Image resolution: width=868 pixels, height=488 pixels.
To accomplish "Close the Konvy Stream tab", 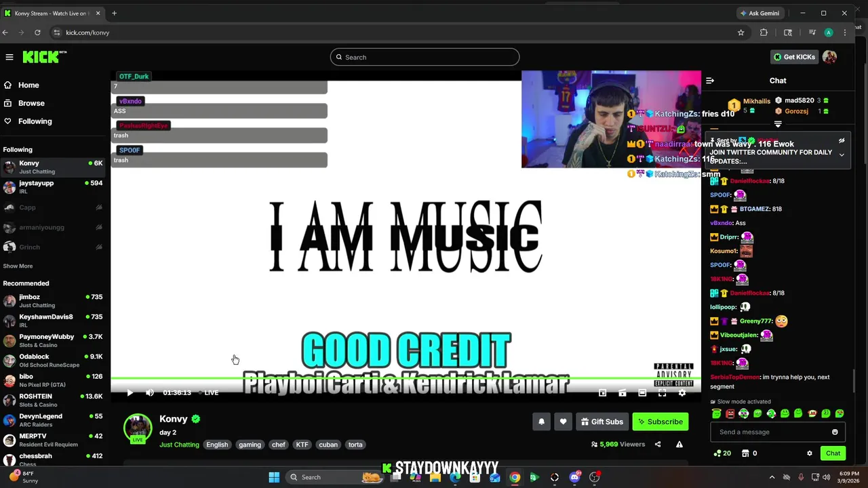I will point(98,13).
